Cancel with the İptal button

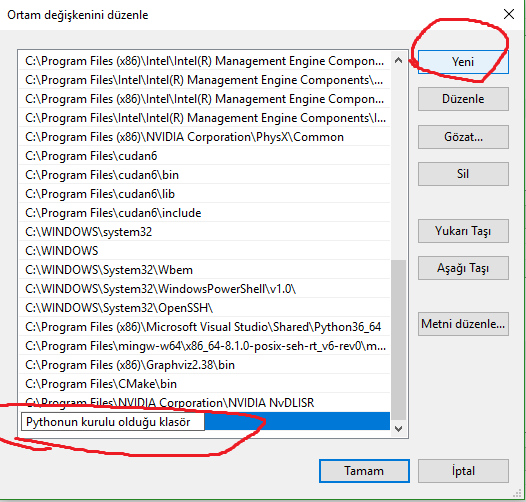[463, 471]
